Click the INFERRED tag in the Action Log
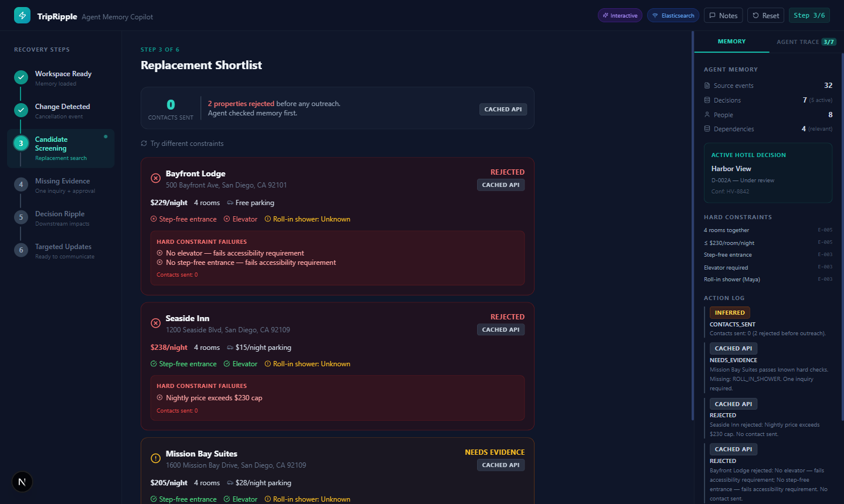Viewport: 844px width, 504px height. 730,313
